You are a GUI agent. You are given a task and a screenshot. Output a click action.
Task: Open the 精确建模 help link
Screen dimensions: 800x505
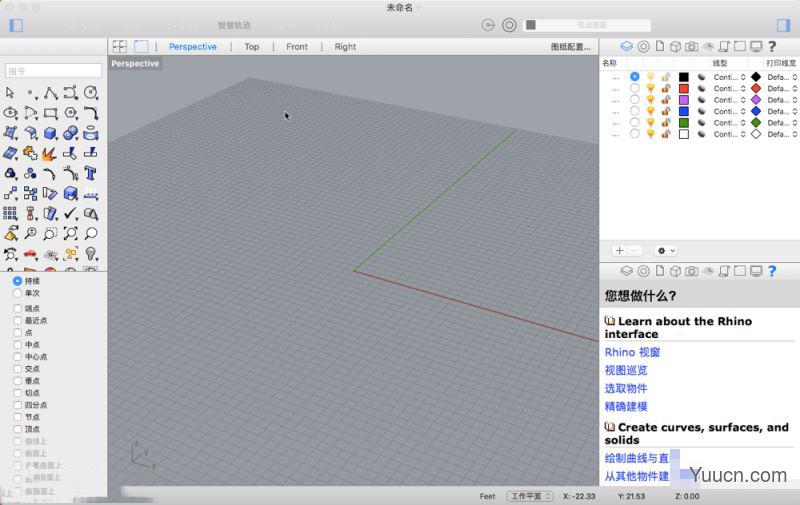pos(626,407)
